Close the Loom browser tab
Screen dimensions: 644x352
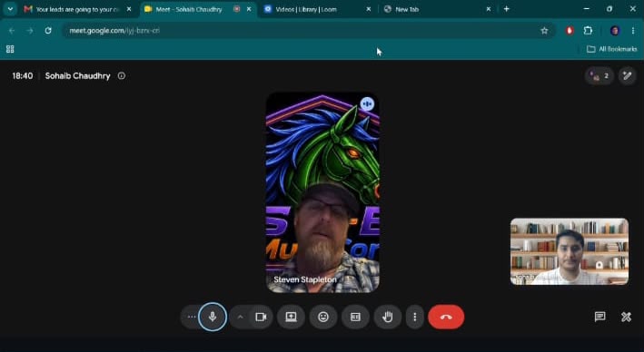click(x=369, y=9)
